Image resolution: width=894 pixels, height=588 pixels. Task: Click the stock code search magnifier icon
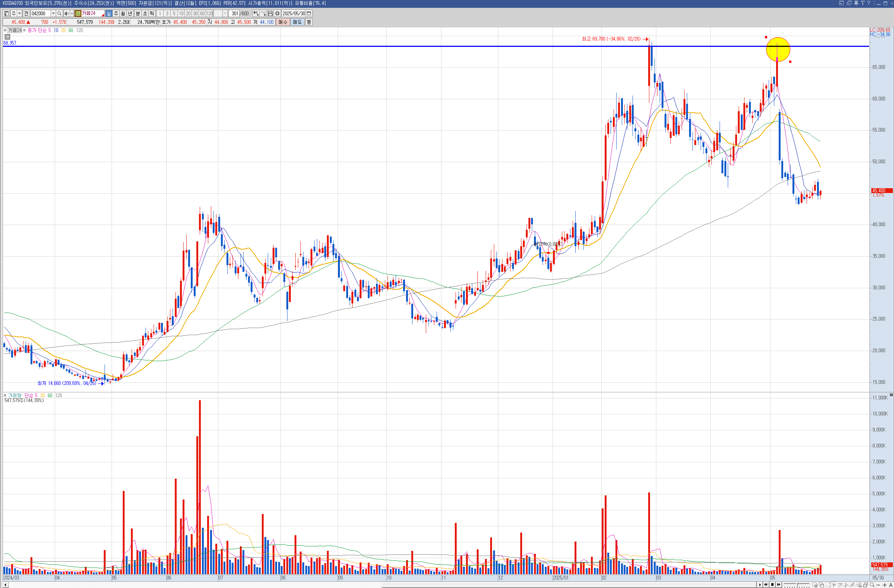60,13
